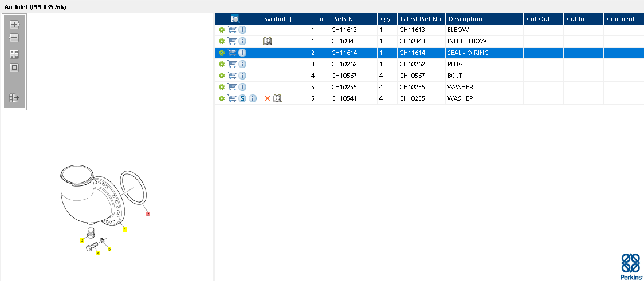644x281 pixels.
Task: Open info for the PLUG row
Action: [242, 64]
